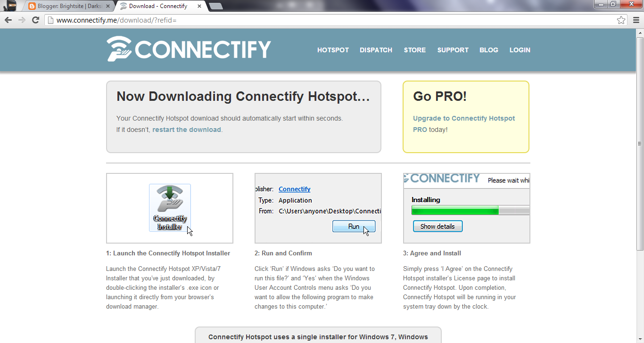
Task: Click the green Installing progress bar
Action: (454, 210)
